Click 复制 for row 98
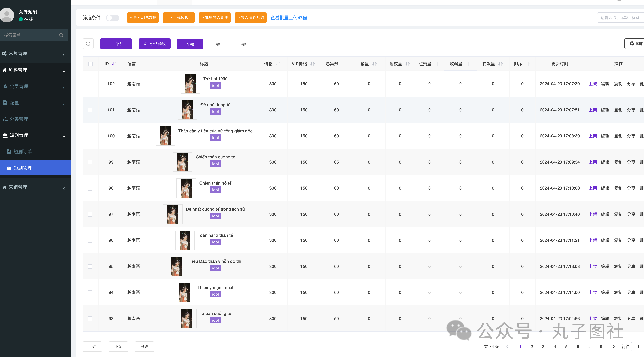Viewport: 644px width, 357px height. point(618,188)
